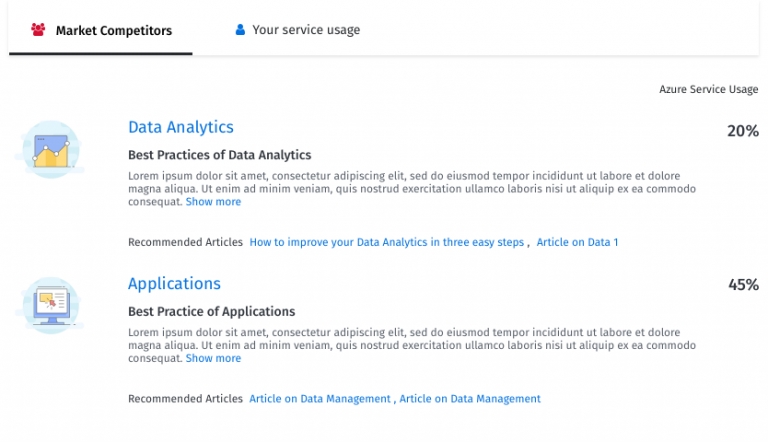Open the second 'Article on Data Management' link
The height and width of the screenshot is (442, 768).
tap(470, 399)
